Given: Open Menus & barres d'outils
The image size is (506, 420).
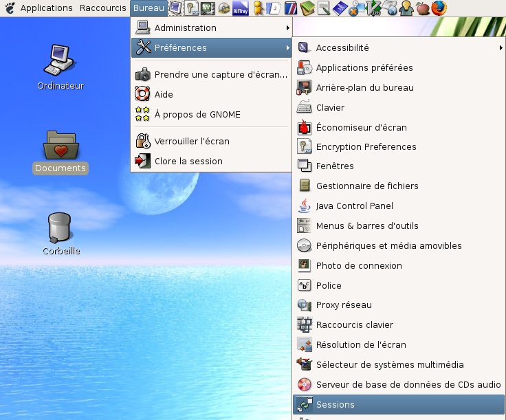Looking at the screenshot, I should [x=399, y=225].
